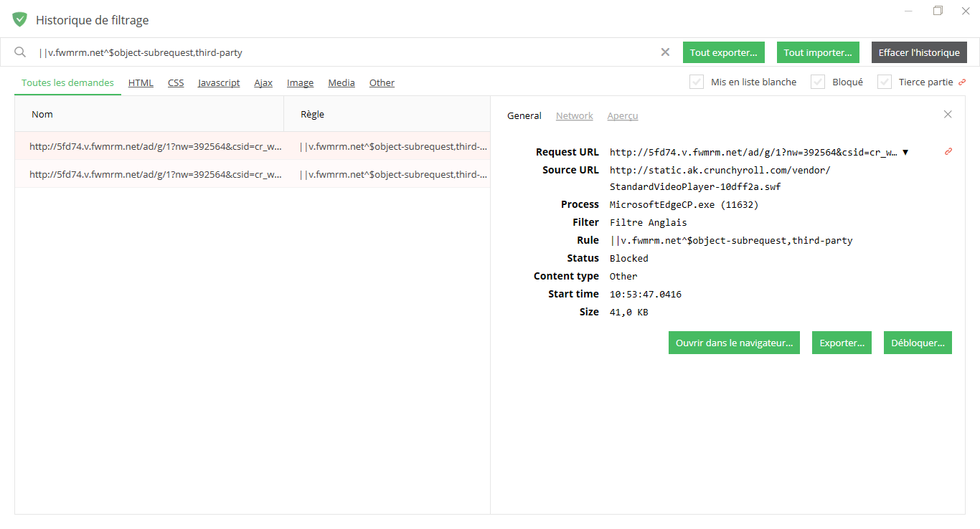The width and height of the screenshot is (980, 529).
Task: Switch to the CSS requests tab
Action: pyautogui.click(x=176, y=82)
